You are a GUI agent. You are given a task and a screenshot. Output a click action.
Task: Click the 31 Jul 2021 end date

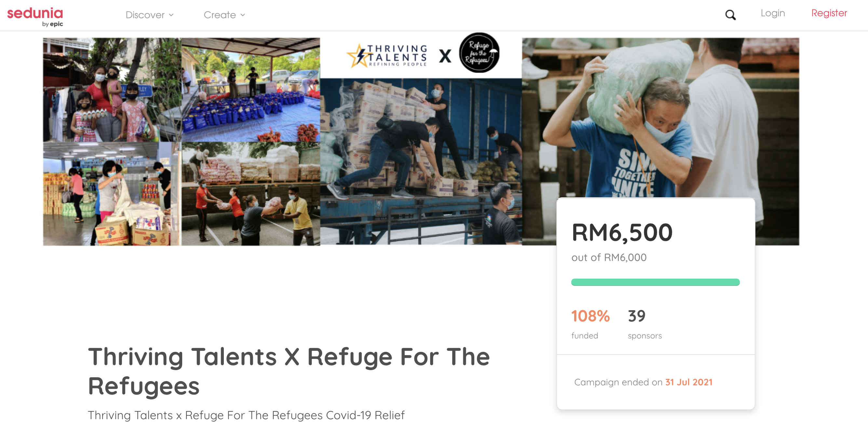[x=689, y=382]
